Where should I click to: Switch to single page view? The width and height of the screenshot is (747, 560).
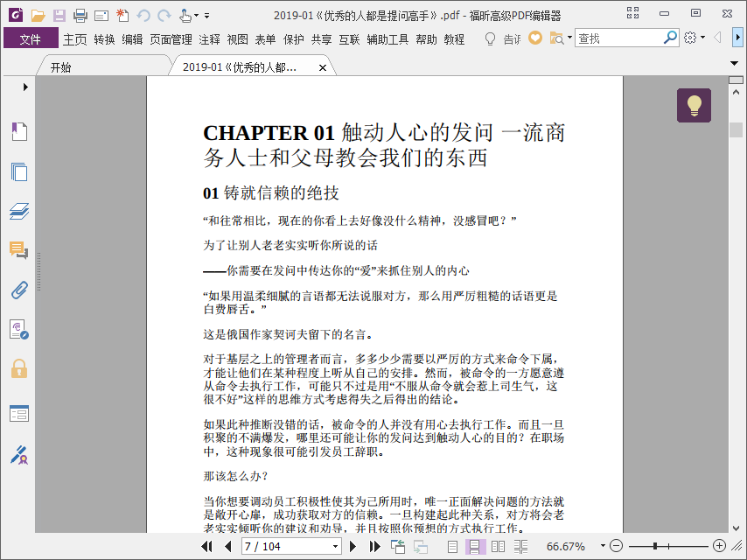pyautogui.click(x=452, y=547)
